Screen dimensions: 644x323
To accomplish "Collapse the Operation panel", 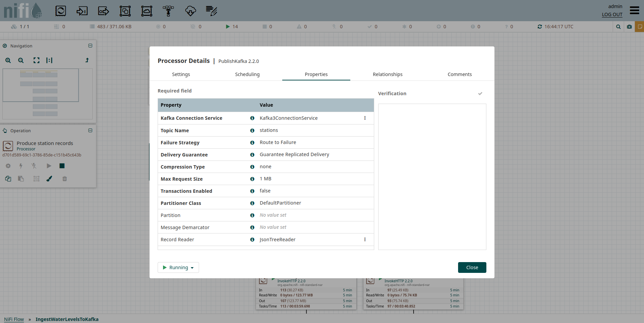I will tap(90, 131).
